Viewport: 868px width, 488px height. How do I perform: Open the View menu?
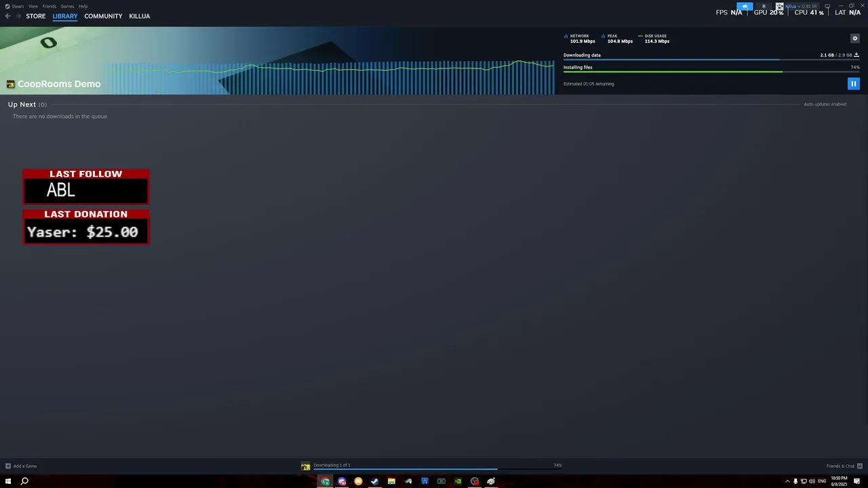point(33,6)
